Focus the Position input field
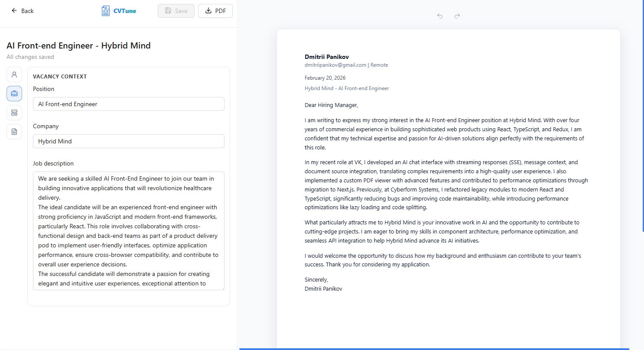Viewport: 644px width, 350px height. click(129, 104)
